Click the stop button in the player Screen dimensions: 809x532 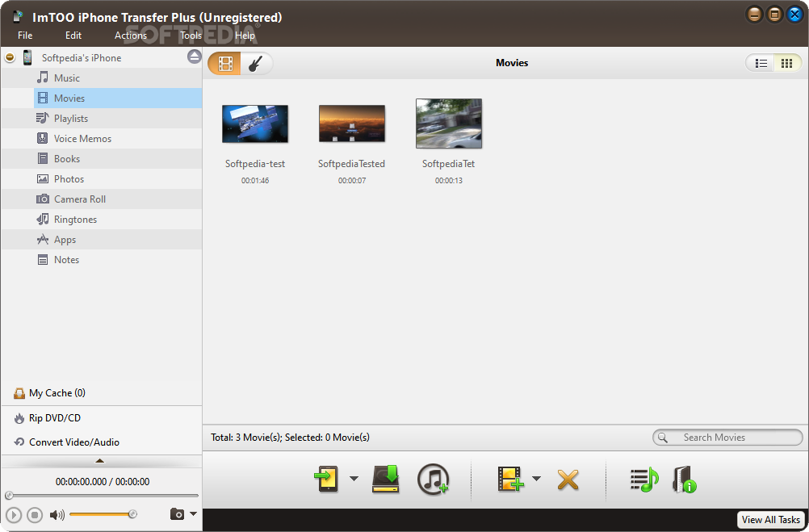click(x=35, y=514)
